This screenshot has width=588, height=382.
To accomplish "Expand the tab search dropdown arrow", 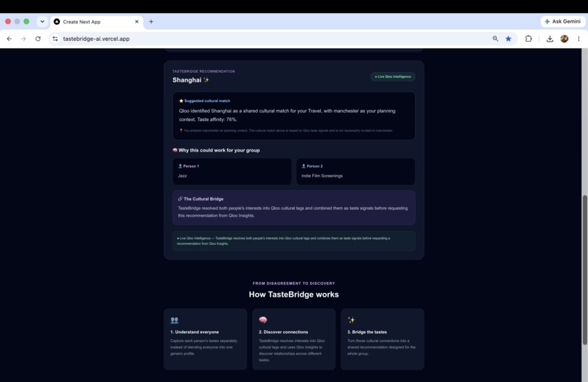I will [x=42, y=22].
